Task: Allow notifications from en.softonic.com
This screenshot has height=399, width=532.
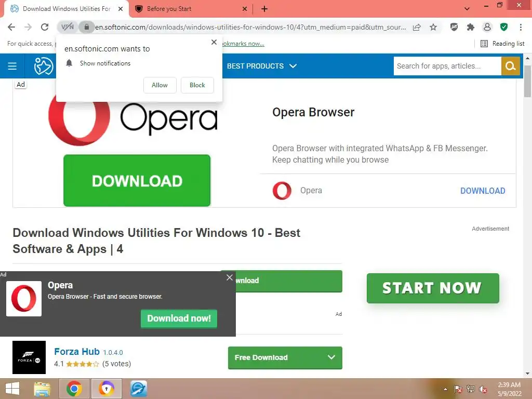Action: (160, 85)
